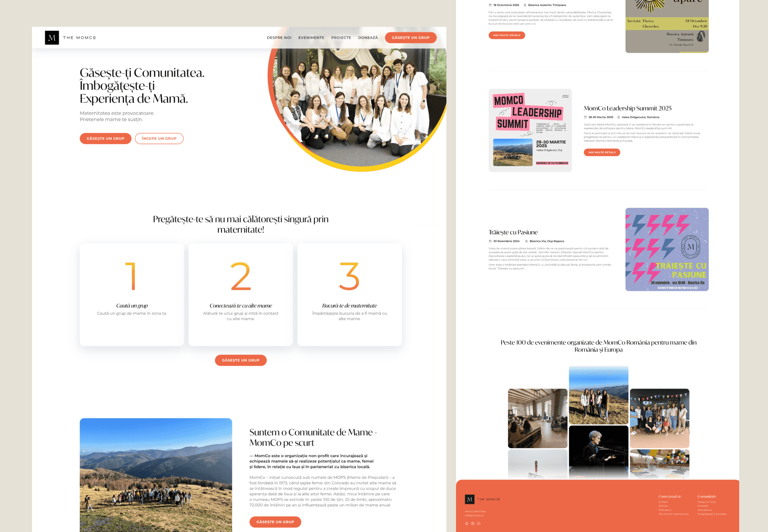Click the location text Valea Drăganului, România
Image resolution: width=768 pixels, height=532 pixels.
click(x=640, y=117)
